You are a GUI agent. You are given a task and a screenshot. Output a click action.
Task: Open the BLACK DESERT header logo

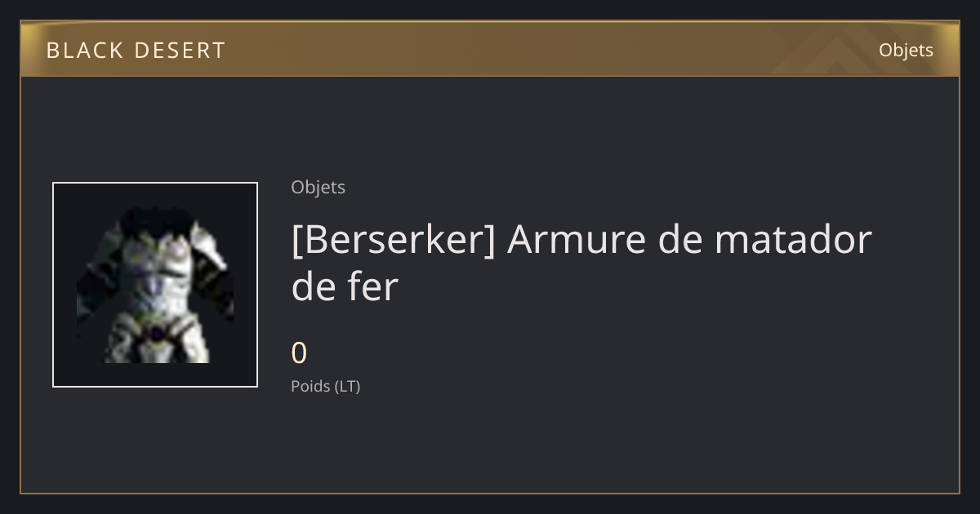[136, 51]
